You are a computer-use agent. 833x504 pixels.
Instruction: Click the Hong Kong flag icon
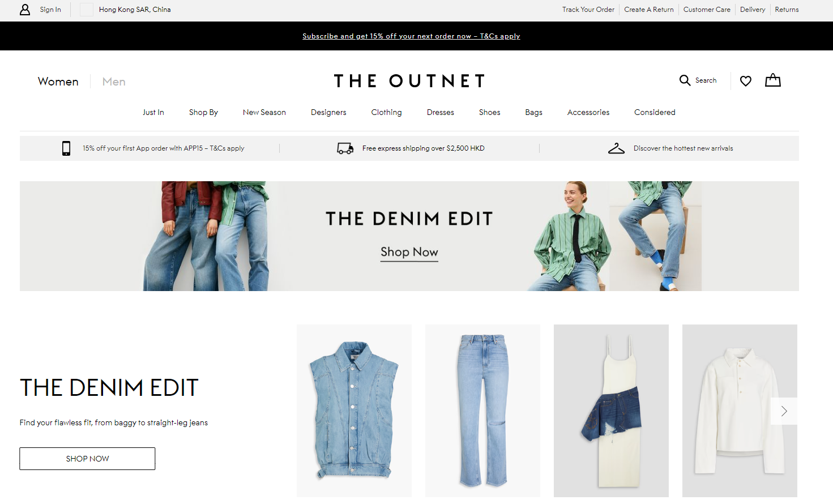click(87, 10)
